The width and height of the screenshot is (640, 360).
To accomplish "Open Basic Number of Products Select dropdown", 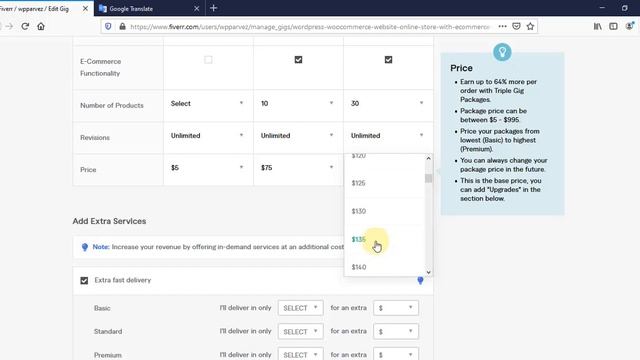I will tap(208, 104).
